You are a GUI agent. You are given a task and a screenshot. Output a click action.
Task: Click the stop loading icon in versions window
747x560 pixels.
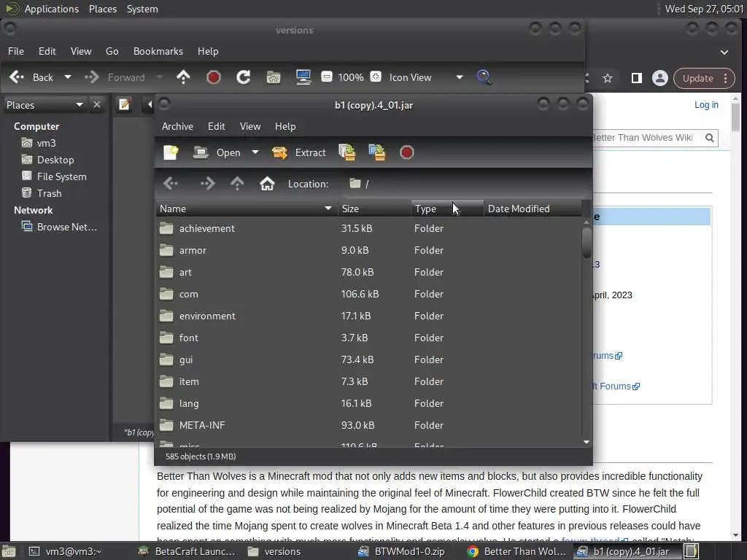[x=214, y=77]
